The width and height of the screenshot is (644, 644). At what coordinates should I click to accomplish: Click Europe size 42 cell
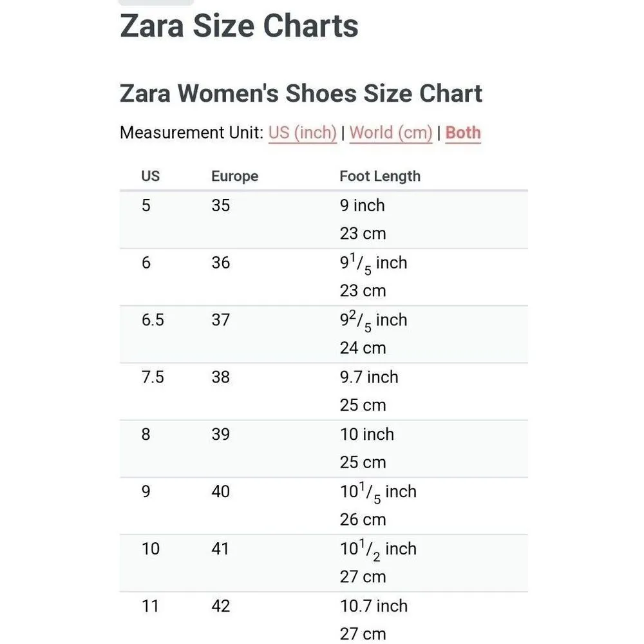click(x=221, y=607)
